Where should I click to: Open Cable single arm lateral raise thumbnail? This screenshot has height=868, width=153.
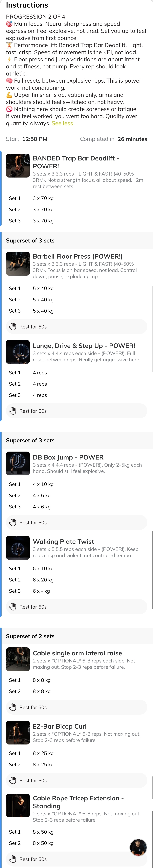[18, 659]
